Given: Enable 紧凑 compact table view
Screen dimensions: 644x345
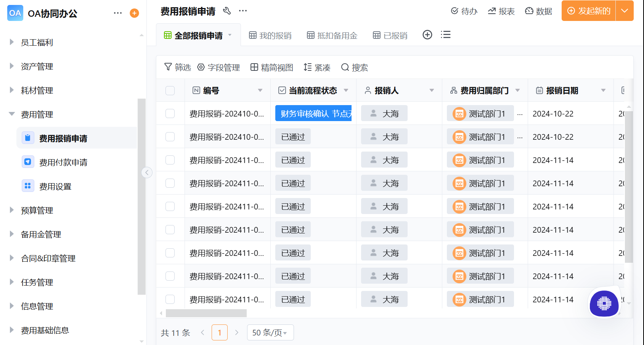Looking at the screenshot, I should [x=317, y=67].
